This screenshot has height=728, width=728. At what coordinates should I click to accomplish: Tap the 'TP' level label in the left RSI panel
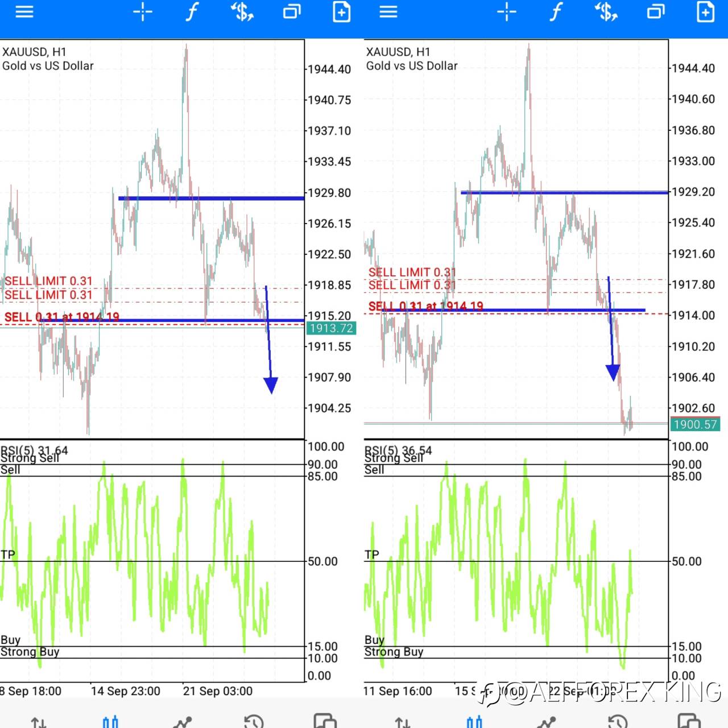8,555
